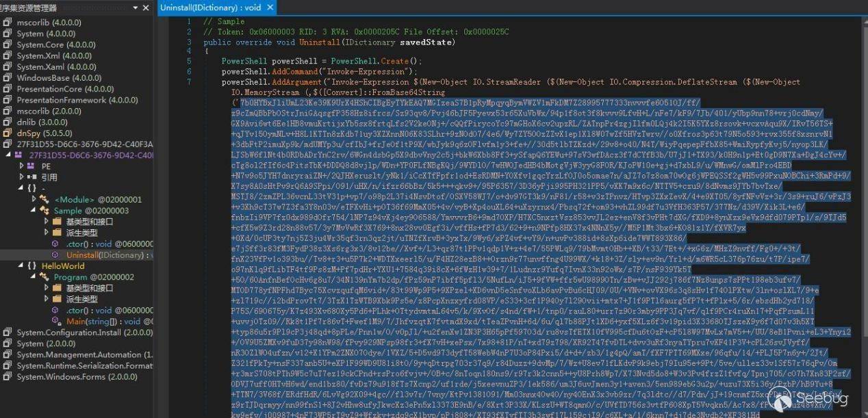Expand 派生类型 under Sample

[x=45, y=233]
